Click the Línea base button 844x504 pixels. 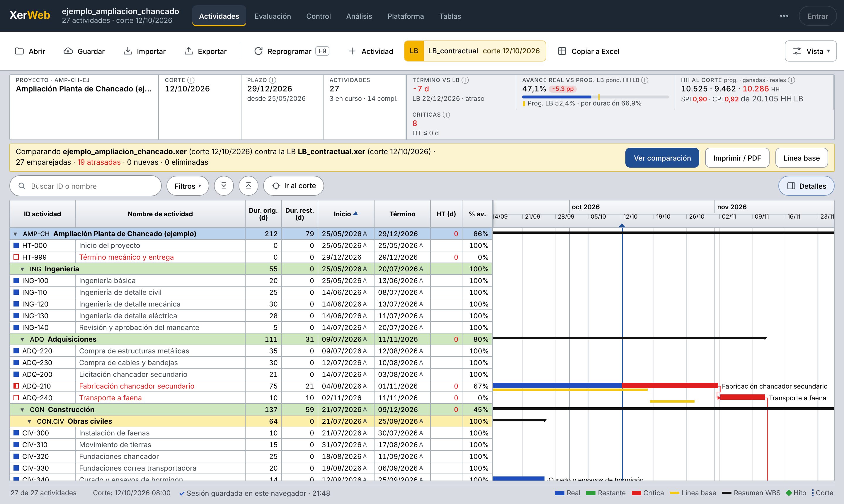802,158
